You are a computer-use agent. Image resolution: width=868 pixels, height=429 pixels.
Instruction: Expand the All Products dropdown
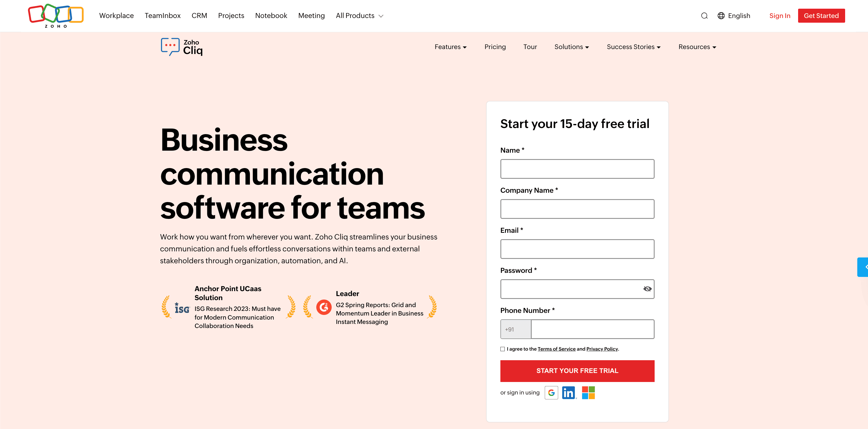(359, 16)
